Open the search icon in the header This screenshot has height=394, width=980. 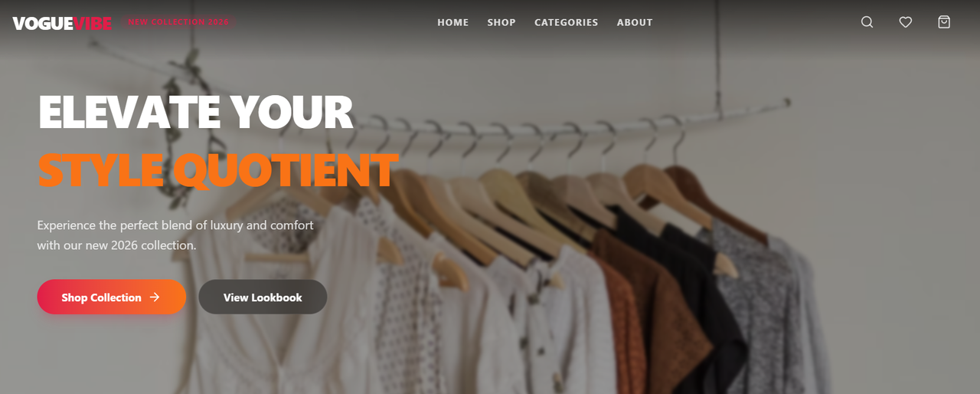tap(867, 22)
